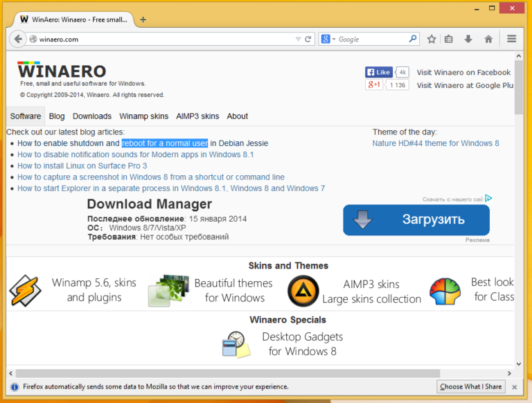Dismiss the Mozilla data notification bar
Image resolution: width=532 pixels, height=403 pixels.
point(515,387)
